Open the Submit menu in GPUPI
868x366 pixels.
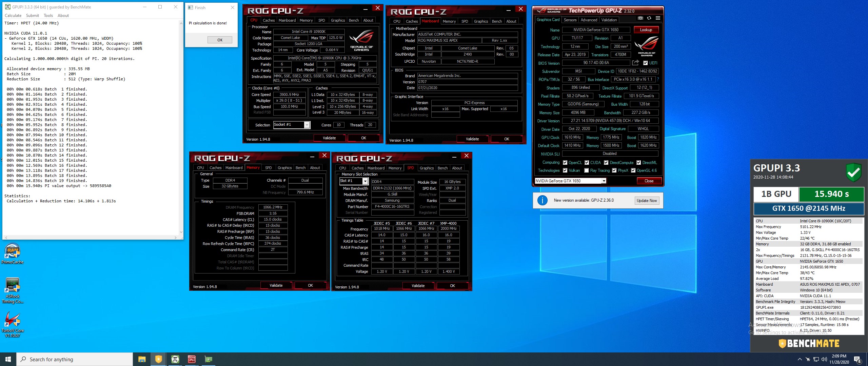[33, 16]
